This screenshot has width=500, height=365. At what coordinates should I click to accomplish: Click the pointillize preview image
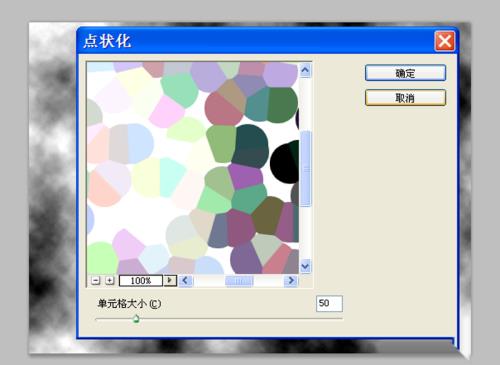coord(193,168)
